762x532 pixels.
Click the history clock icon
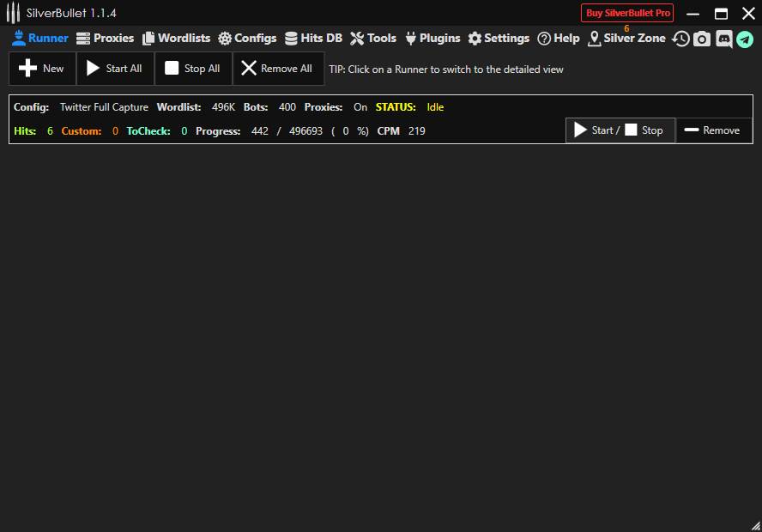pyautogui.click(x=680, y=39)
